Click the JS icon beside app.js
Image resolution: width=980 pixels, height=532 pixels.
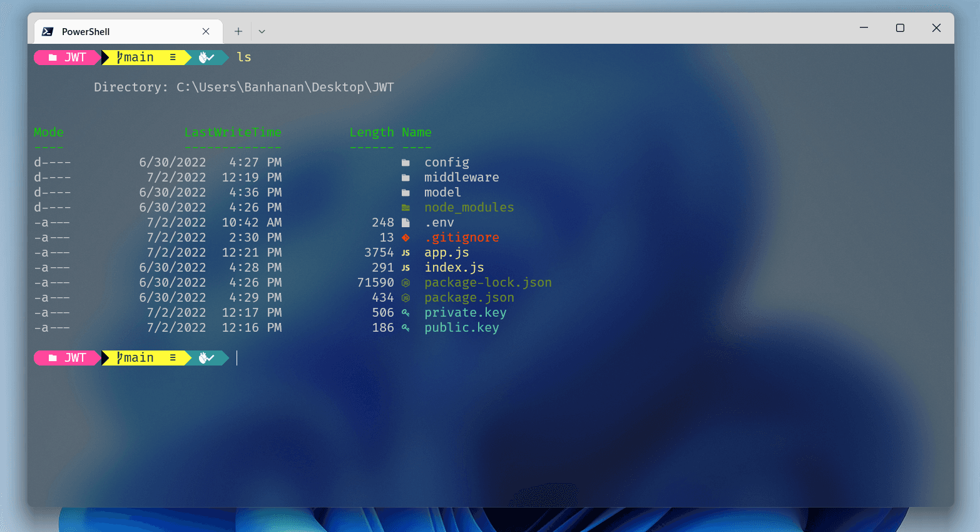[406, 253]
